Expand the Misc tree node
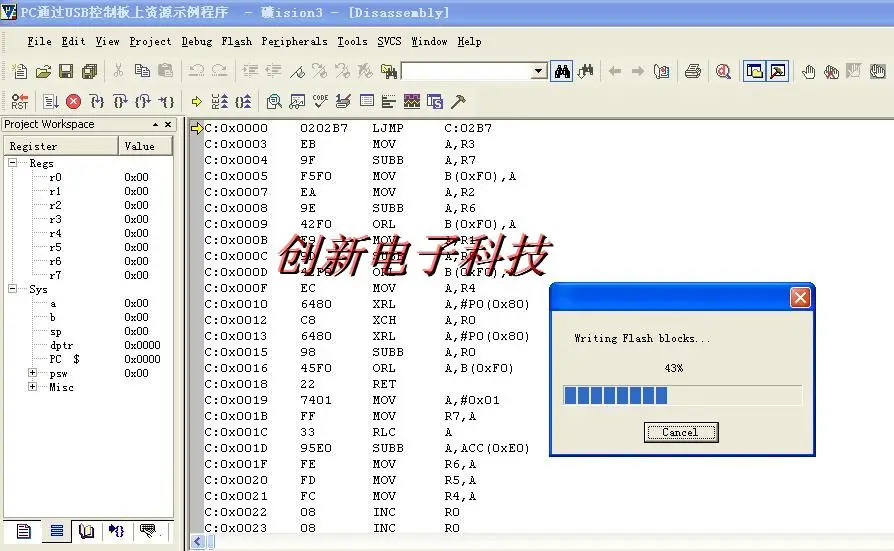This screenshot has width=894, height=551. (x=33, y=387)
